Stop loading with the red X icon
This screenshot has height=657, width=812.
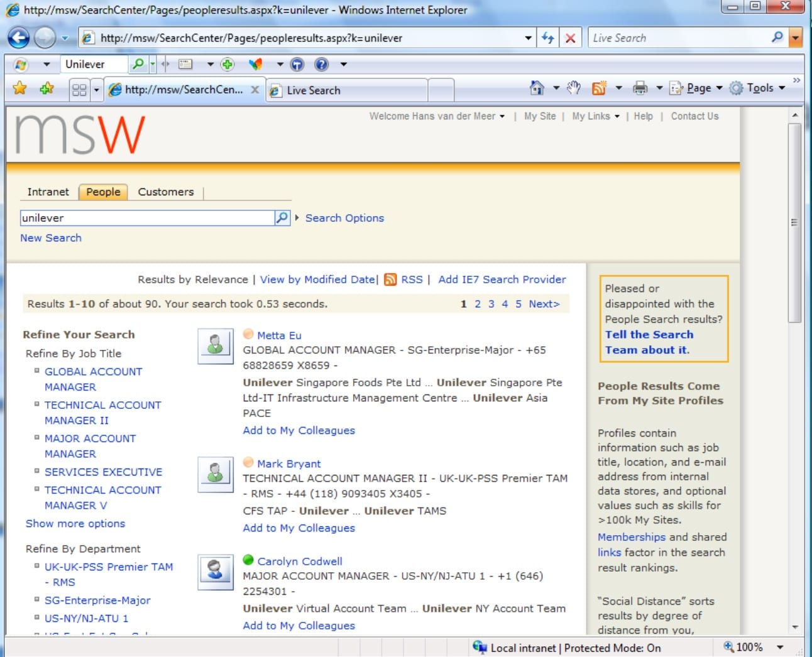[x=571, y=38]
